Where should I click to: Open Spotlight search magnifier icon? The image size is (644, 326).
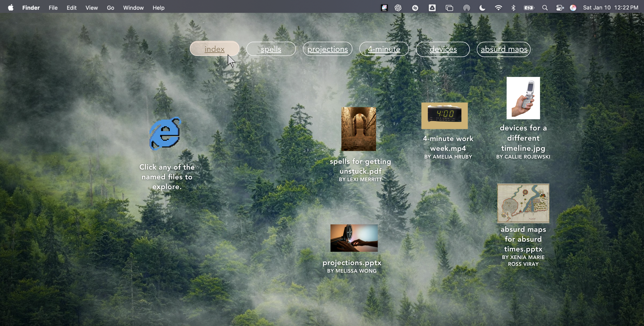pyautogui.click(x=545, y=8)
